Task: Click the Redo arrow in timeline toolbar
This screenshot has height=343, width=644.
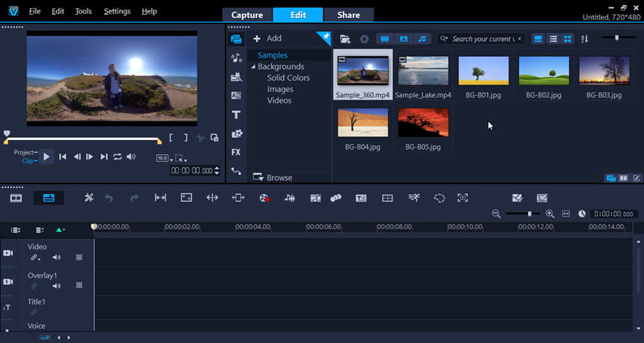Action: (x=134, y=198)
